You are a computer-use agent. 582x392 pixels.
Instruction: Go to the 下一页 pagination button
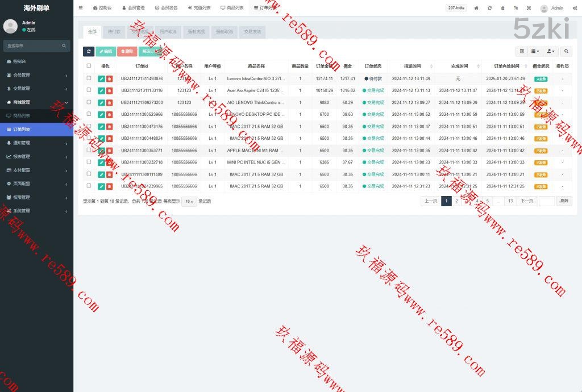click(527, 201)
